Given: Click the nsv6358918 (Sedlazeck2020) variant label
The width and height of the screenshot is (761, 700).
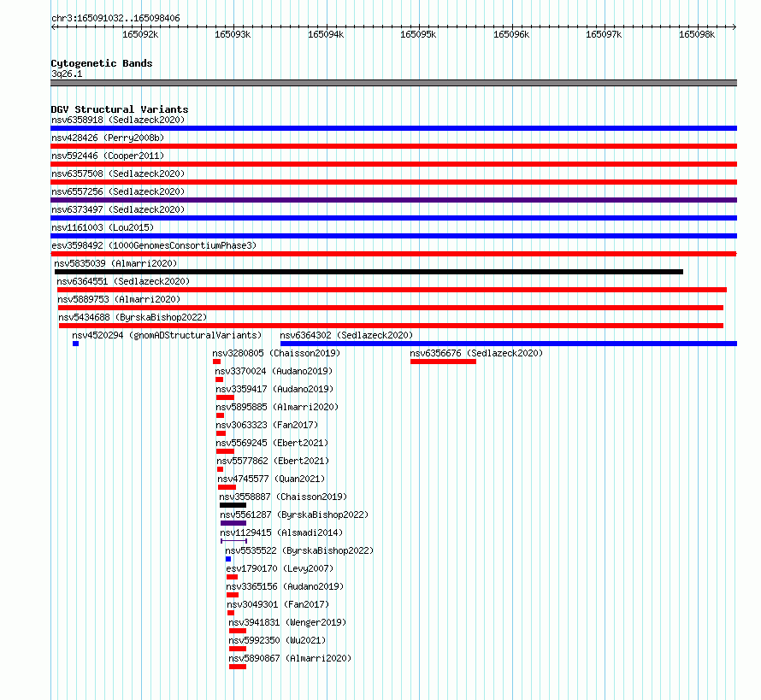Looking at the screenshot, I should [118, 120].
